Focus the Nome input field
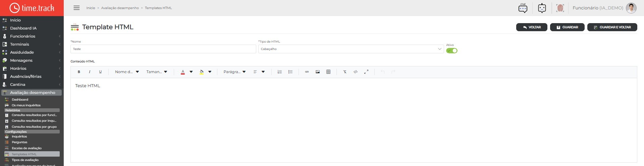The width and height of the screenshot is (644, 166). [x=163, y=49]
